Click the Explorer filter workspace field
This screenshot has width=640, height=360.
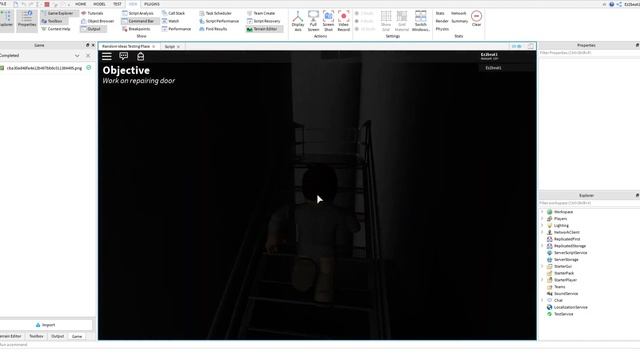[x=589, y=203]
